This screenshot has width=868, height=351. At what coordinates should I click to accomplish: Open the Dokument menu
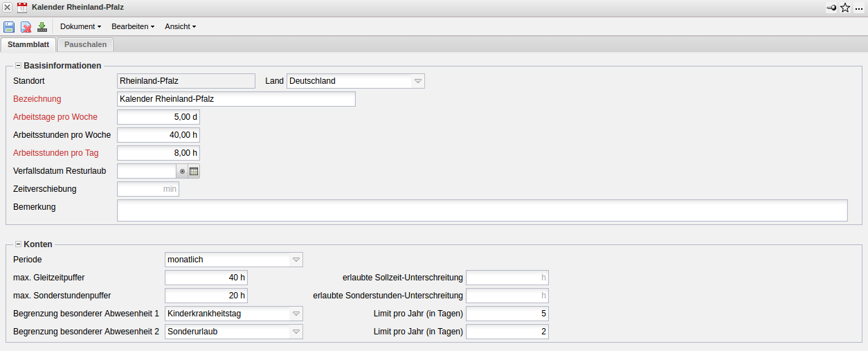point(80,27)
